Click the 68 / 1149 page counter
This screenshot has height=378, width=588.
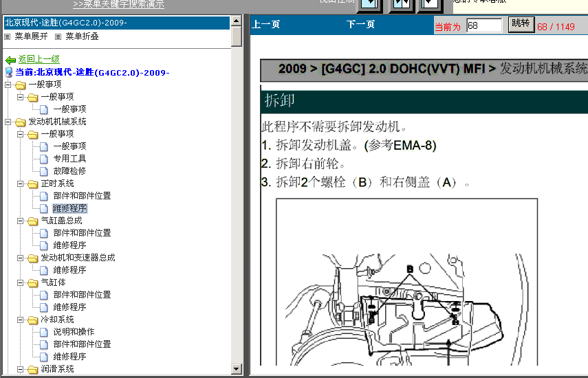(x=556, y=27)
